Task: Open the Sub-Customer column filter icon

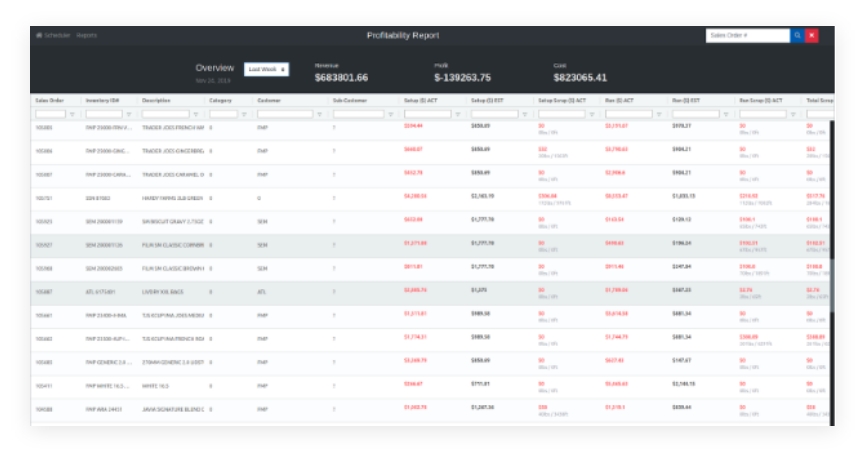Action: [x=390, y=114]
